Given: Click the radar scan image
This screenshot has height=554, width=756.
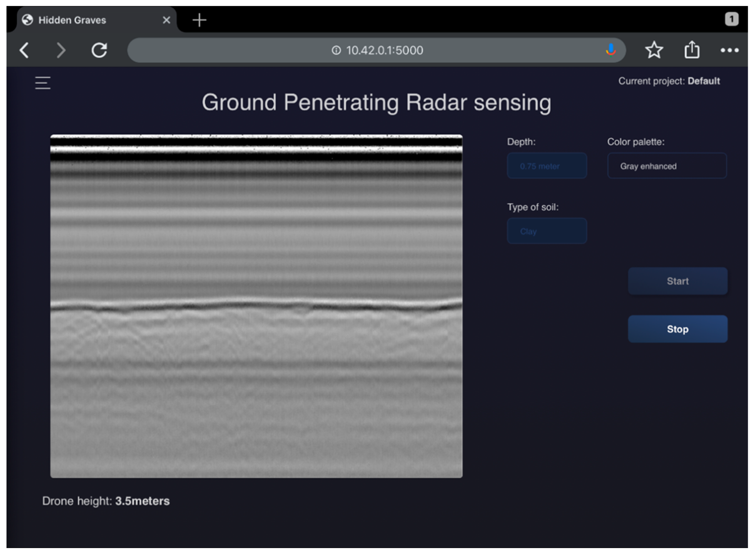Looking at the screenshot, I should (x=257, y=307).
